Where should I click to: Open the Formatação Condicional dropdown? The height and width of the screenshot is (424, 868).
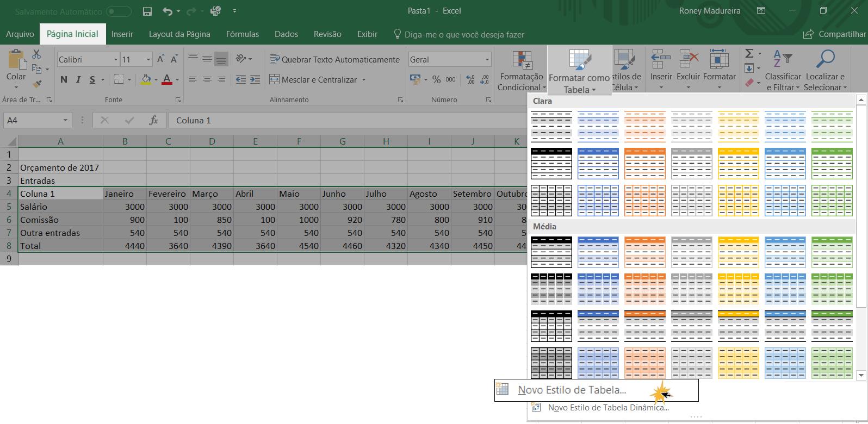(x=522, y=71)
